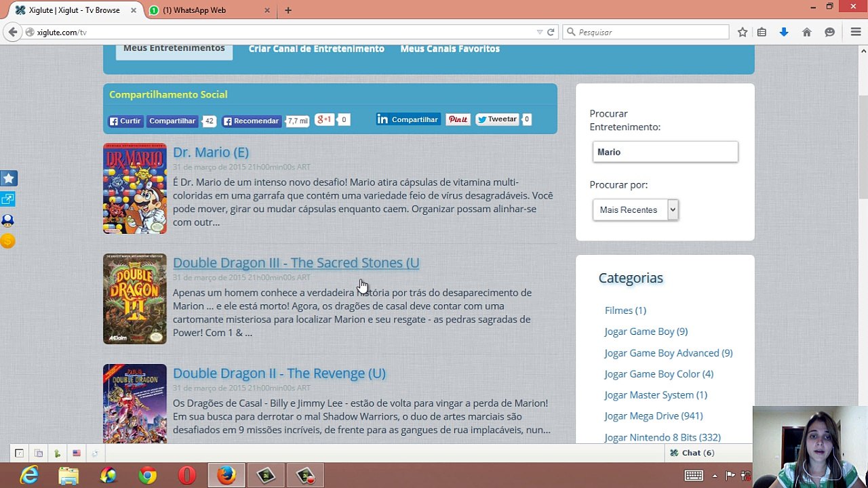The height and width of the screenshot is (488, 868).
Task: Open the bookmarks list icon
Action: (x=762, y=32)
